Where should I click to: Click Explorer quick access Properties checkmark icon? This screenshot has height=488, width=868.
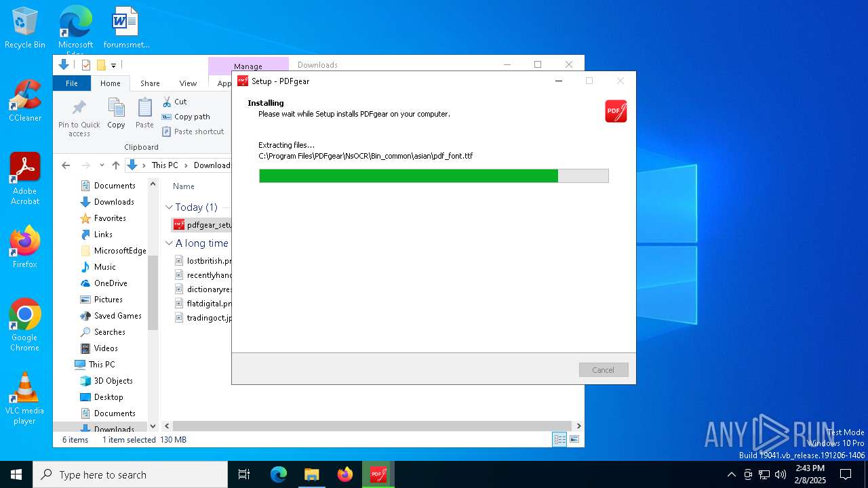(86, 65)
